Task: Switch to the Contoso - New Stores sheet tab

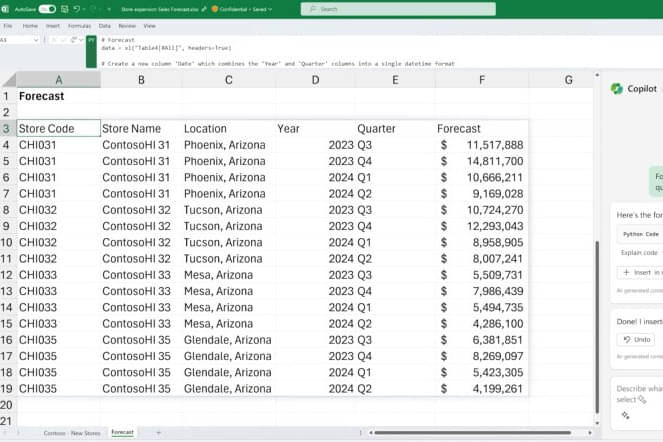Action: pos(72,433)
